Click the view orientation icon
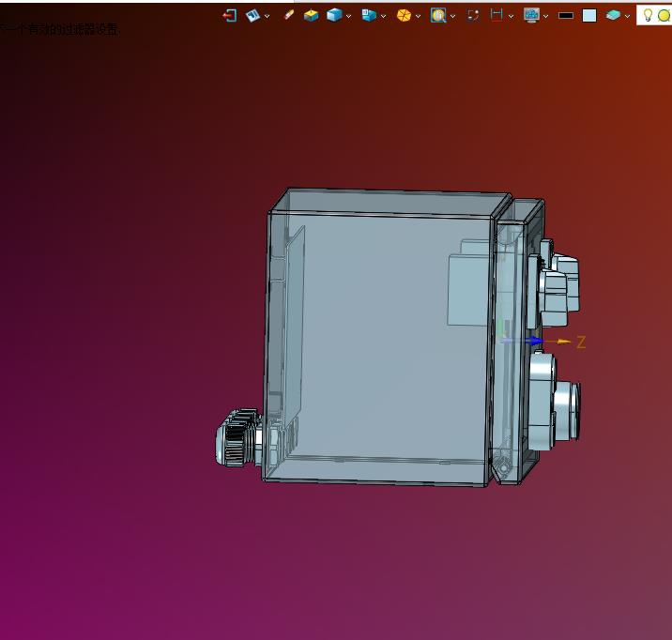672x640 pixels. pos(252,16)
